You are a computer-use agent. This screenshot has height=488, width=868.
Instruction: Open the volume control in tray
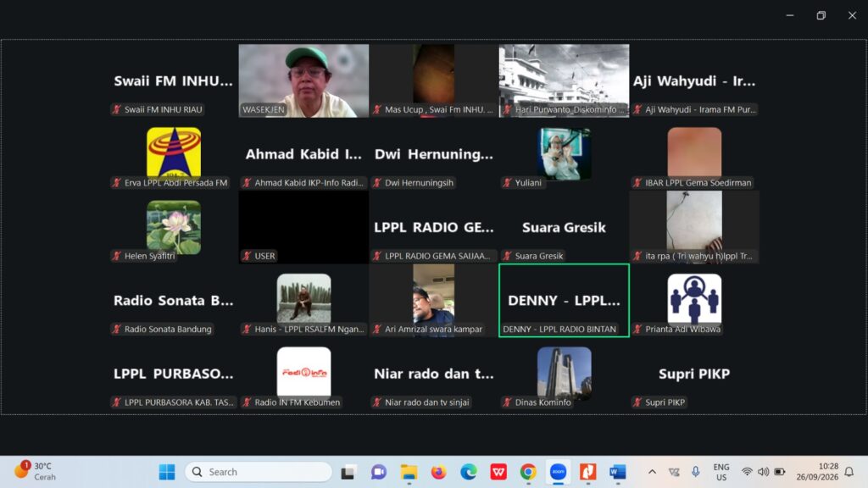pyautogui.click(x=764, y=472)
